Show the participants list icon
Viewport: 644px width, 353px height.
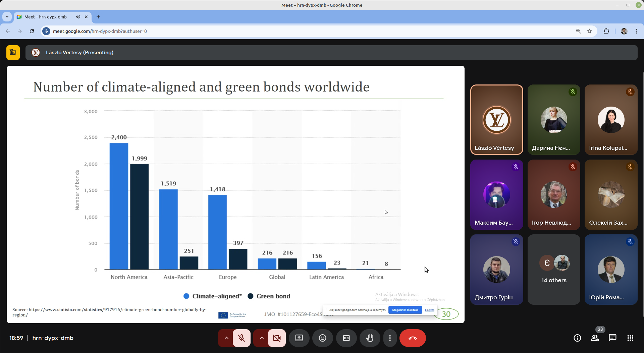[595, 338]
